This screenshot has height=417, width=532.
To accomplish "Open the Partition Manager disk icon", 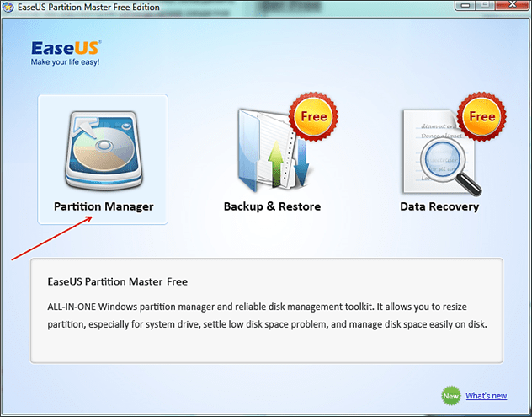I will (104, 151).
